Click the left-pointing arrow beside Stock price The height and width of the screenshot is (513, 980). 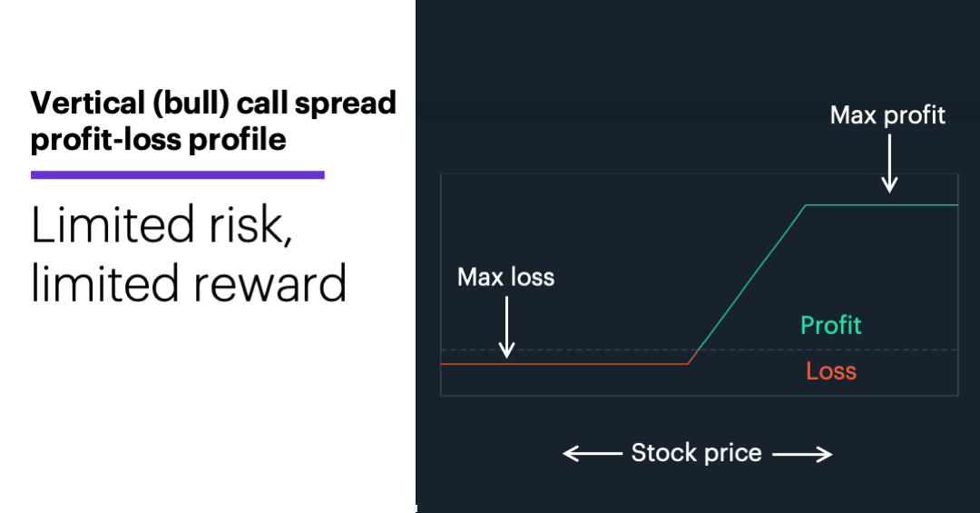coord(590,453)
